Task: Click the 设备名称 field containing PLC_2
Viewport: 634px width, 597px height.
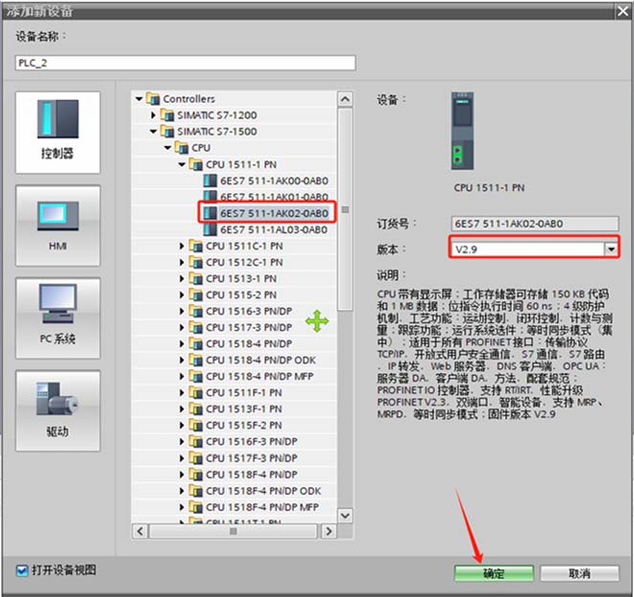Action: pyautogui.click(x=186, y=63)
